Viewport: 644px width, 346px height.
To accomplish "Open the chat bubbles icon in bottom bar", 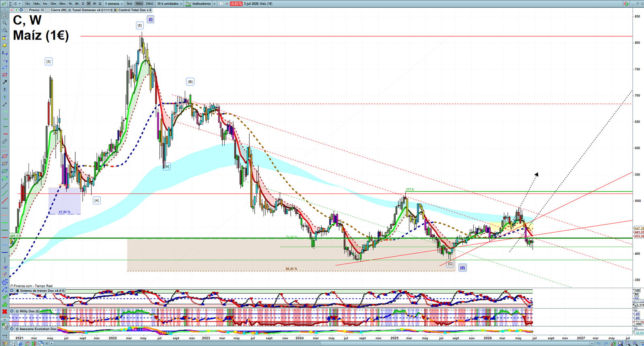I will [x=20, y=343].
